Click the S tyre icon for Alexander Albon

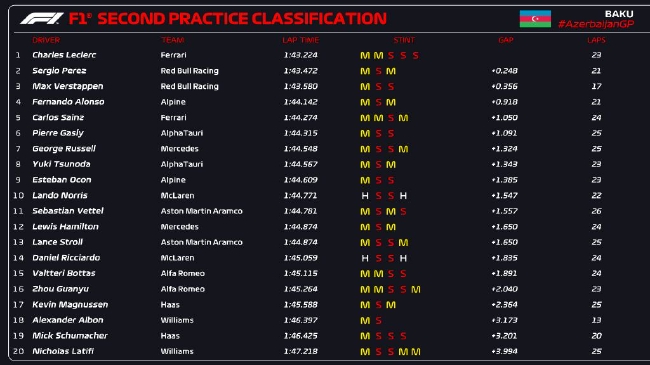pos(378,321)
